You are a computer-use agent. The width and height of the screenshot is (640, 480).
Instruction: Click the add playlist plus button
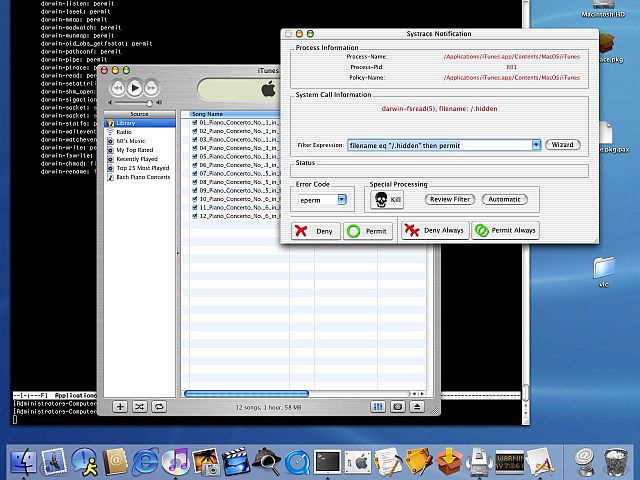pos(119,407)
